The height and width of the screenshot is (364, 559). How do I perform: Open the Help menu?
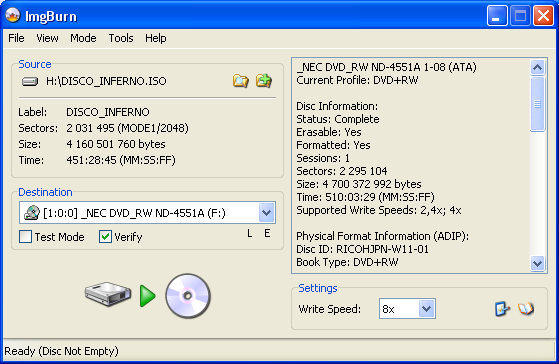point(155,38)
